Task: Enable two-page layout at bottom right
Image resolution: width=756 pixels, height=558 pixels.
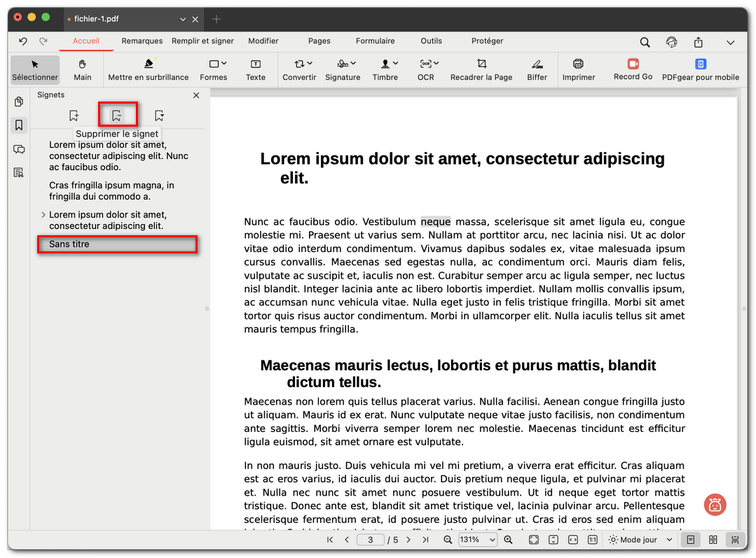Action: [x=713, y=539]
